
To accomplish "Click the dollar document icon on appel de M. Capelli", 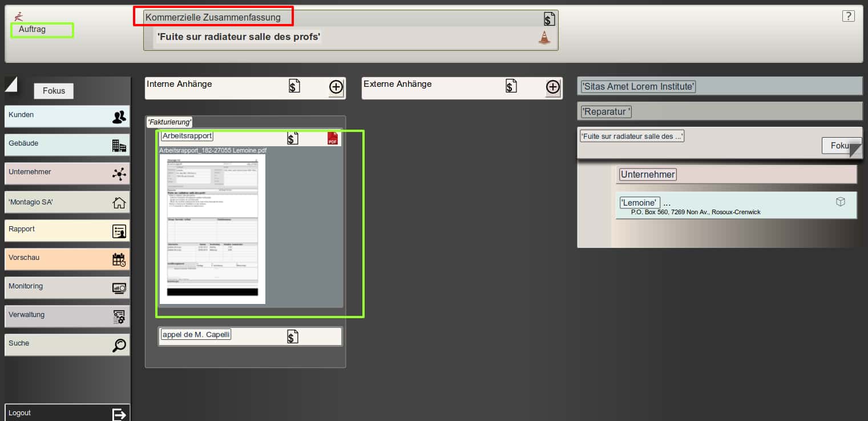I will click(x=293, y=337).
